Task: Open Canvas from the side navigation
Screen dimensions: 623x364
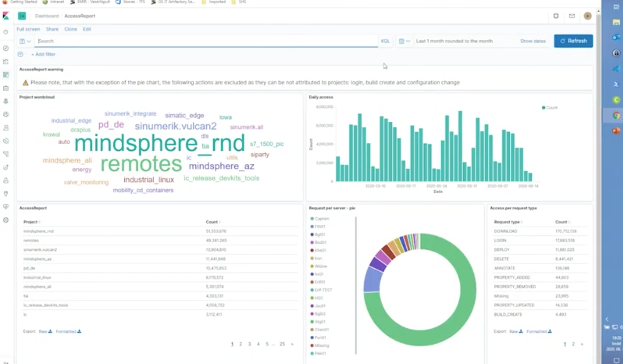Action: click(x=6, y=88)
